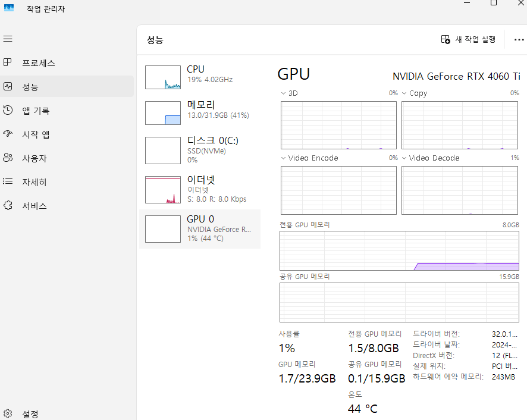The image size is (527, 420).
Task: Click the 3D usage graph
Action: (338, 125)
